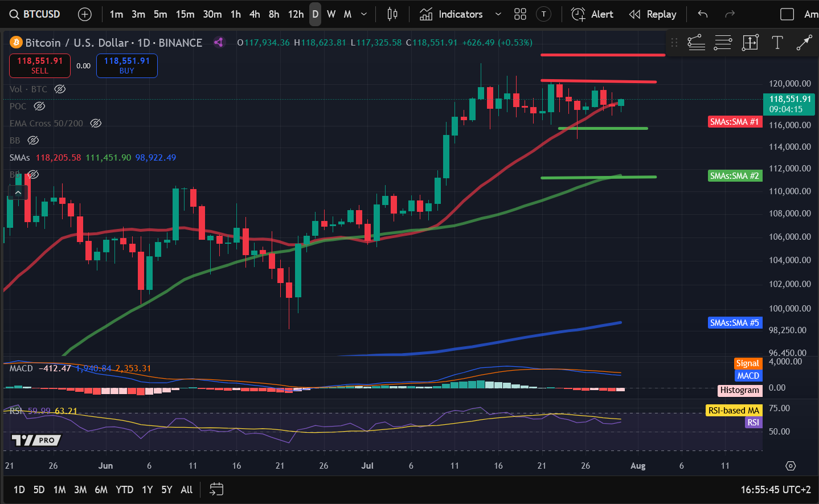The height and width of the screenshot is (504, 819).
Task: Select the 3m timeframe
Action: (138, 14)
